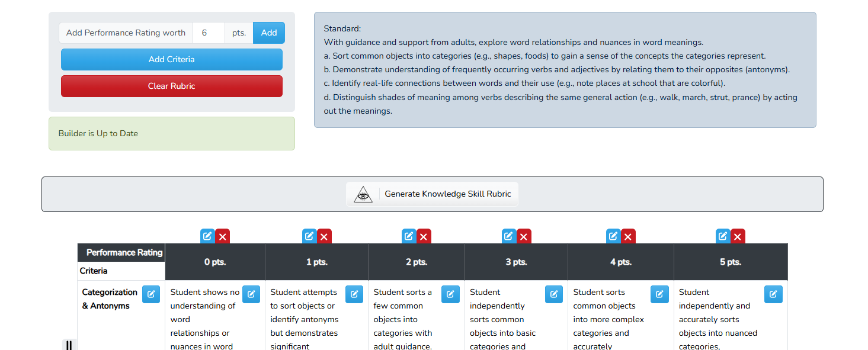Click the pause handle at left edge
The height and width of the screenshot is (350, 868).
(69, 345)
